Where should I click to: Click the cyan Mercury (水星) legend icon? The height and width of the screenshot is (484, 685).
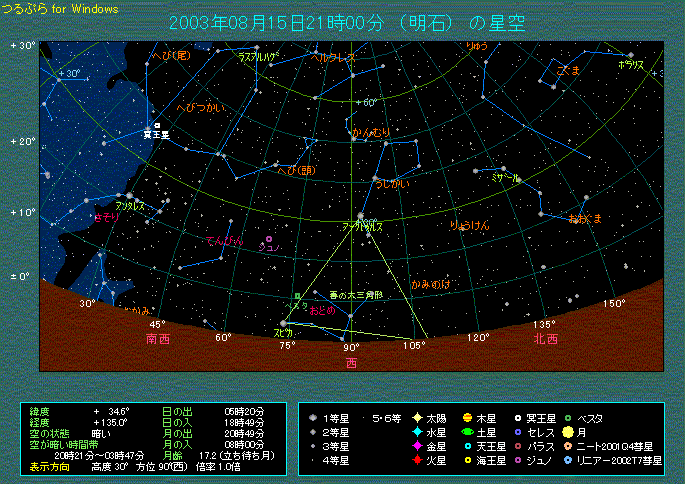pos(417,432)
